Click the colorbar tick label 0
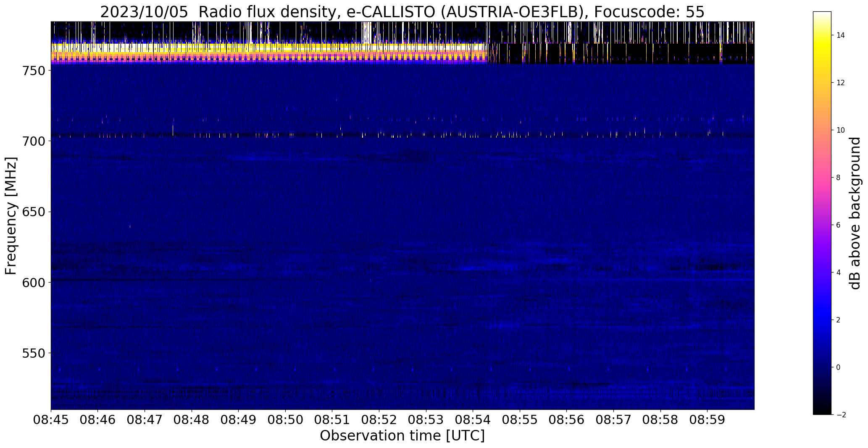 click(x=839, y=367)
